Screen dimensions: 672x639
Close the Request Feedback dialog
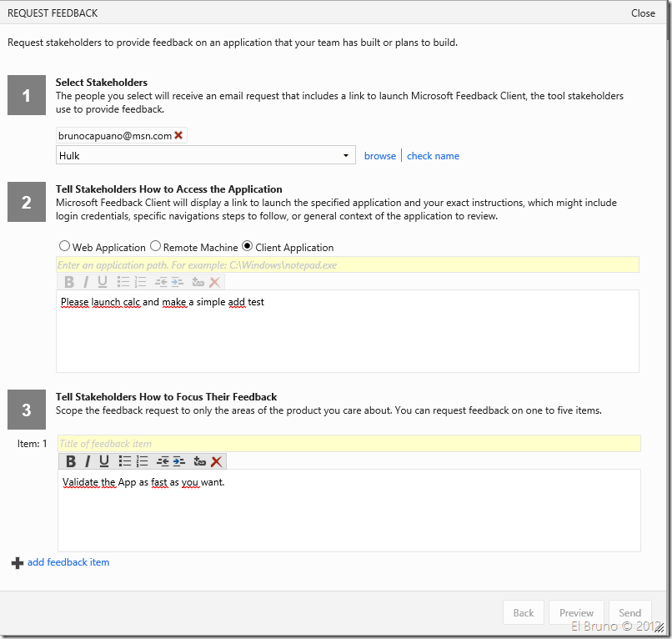(x=643, y=13)
